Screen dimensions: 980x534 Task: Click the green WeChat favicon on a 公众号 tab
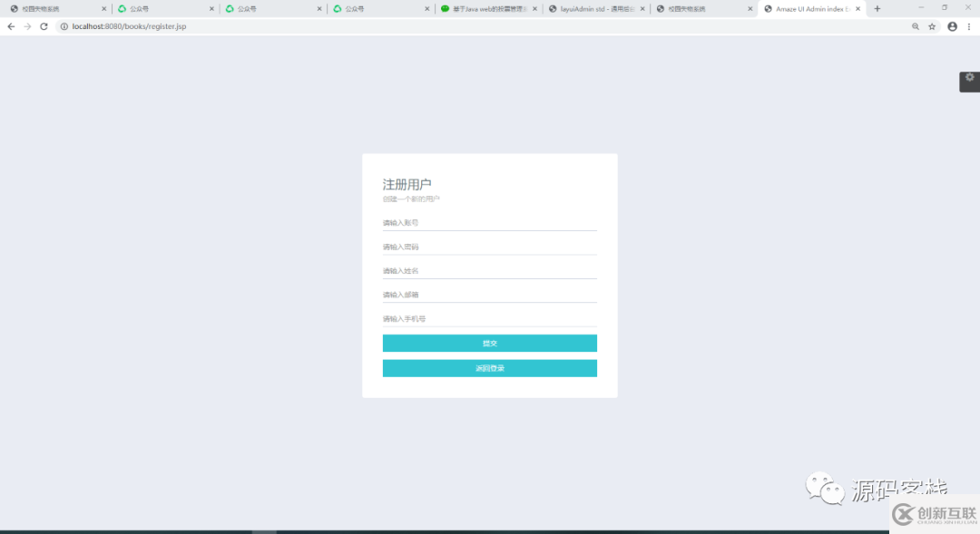pyautogui.click(x=122, y=8)
